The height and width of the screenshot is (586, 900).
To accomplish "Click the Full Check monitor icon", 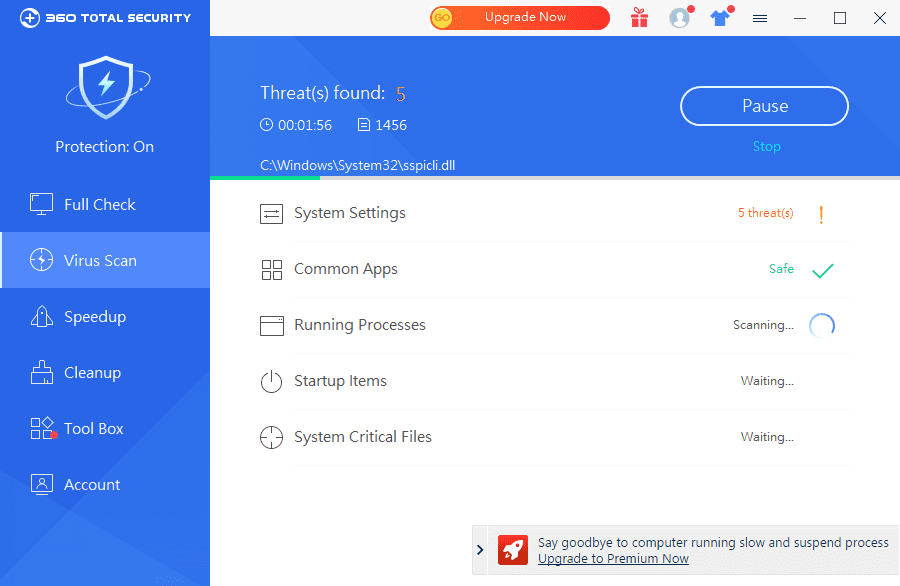I will tap(41, 204).
